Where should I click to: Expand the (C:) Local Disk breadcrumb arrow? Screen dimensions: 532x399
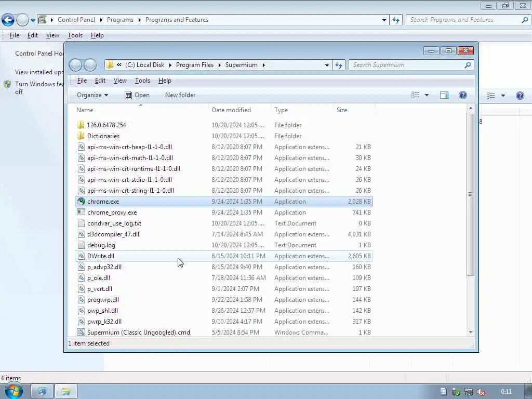[170, 65]
